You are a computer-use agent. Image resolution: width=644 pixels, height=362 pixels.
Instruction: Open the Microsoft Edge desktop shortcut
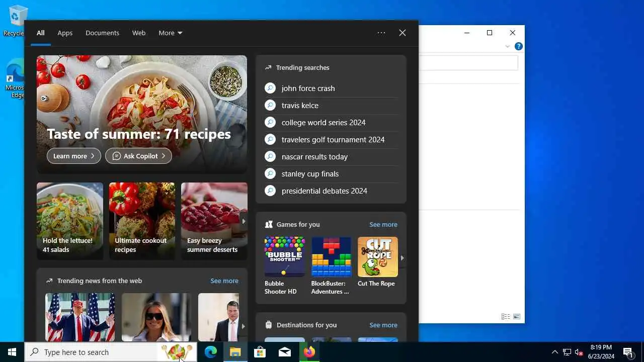tap(15, 78)
